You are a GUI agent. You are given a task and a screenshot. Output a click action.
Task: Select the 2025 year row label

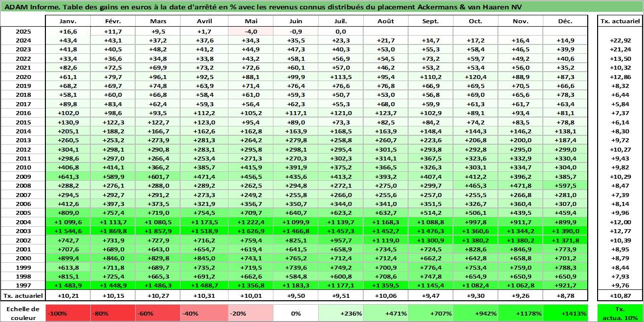[x=23, y=31]
